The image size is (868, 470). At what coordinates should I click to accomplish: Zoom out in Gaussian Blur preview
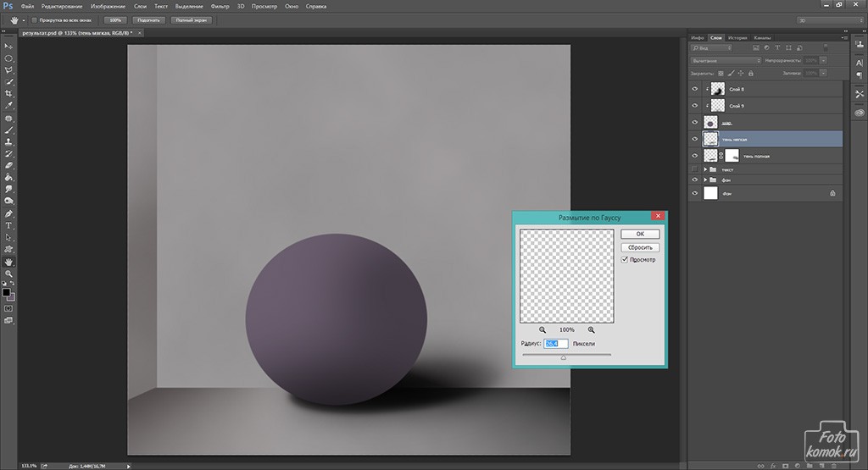point(542,329)
